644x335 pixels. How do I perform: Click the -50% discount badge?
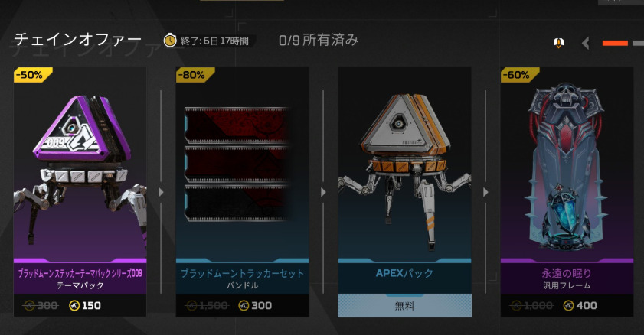click(x=33, y=75)
